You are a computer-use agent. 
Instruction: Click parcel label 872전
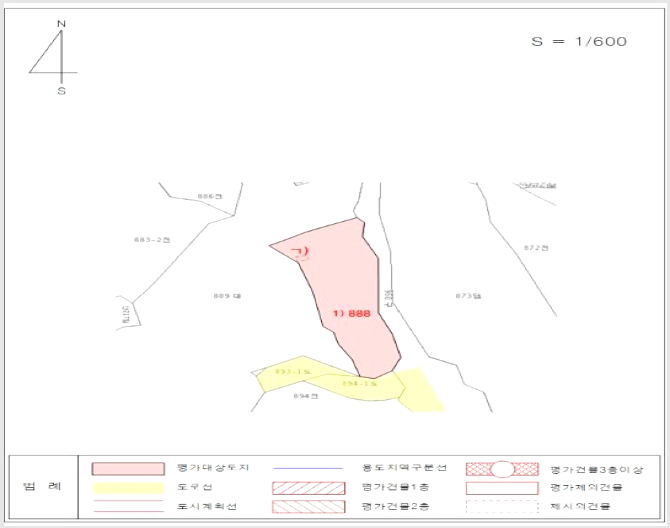click(x=536, y=248)
